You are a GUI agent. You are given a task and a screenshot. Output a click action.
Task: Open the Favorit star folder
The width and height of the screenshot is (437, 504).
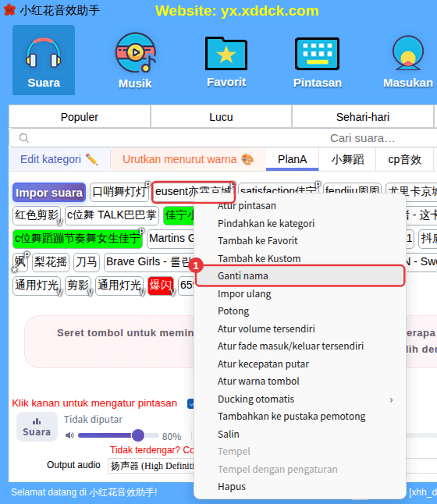point(226,62)
